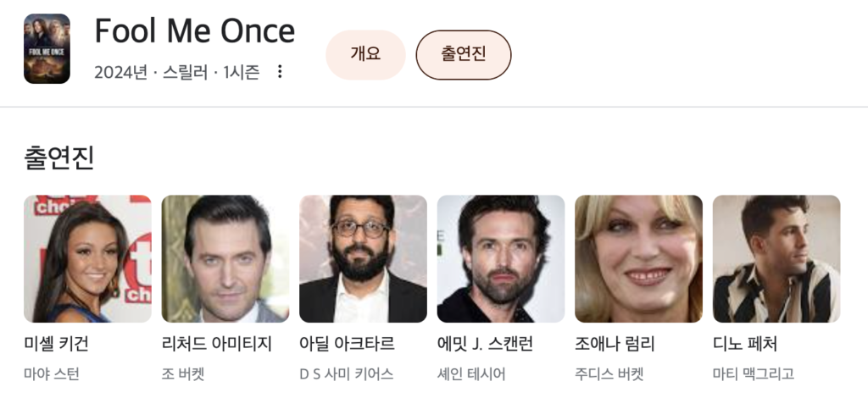Click the photo above 아딜 아크타르

click(x=363, y=258)
